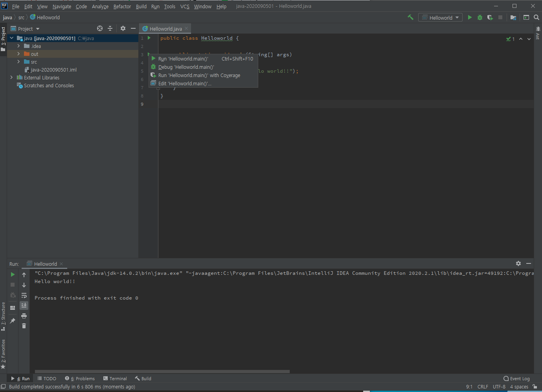
Task: Select Debug 'Helloworld.main()' from popup
Action: (x=203, y=67)
